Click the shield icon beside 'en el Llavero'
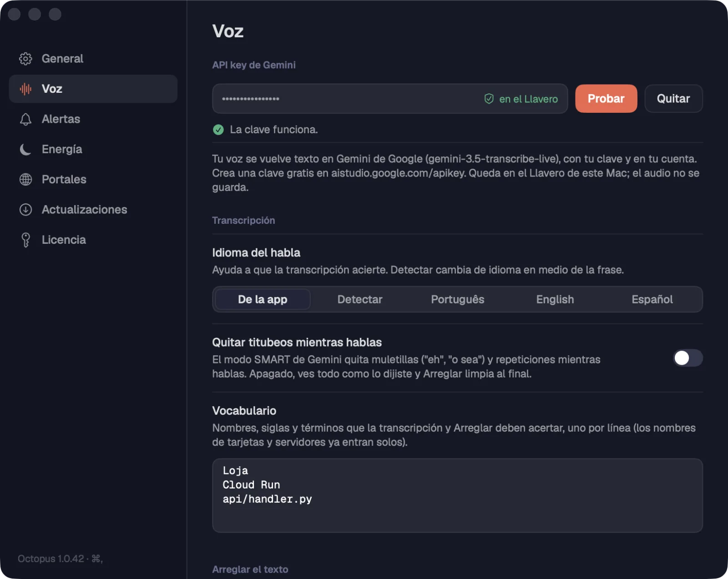The image size is (728, 579). (x=489, y=99)
